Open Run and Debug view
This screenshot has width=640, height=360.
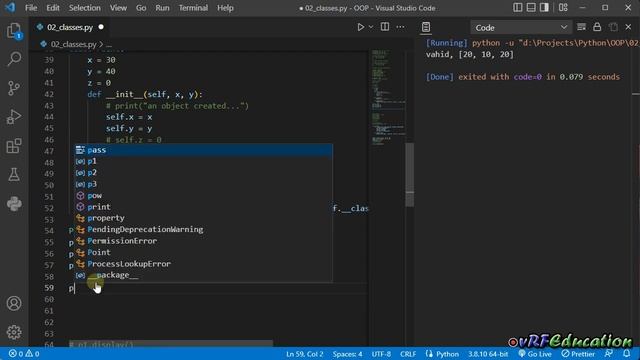14,117
